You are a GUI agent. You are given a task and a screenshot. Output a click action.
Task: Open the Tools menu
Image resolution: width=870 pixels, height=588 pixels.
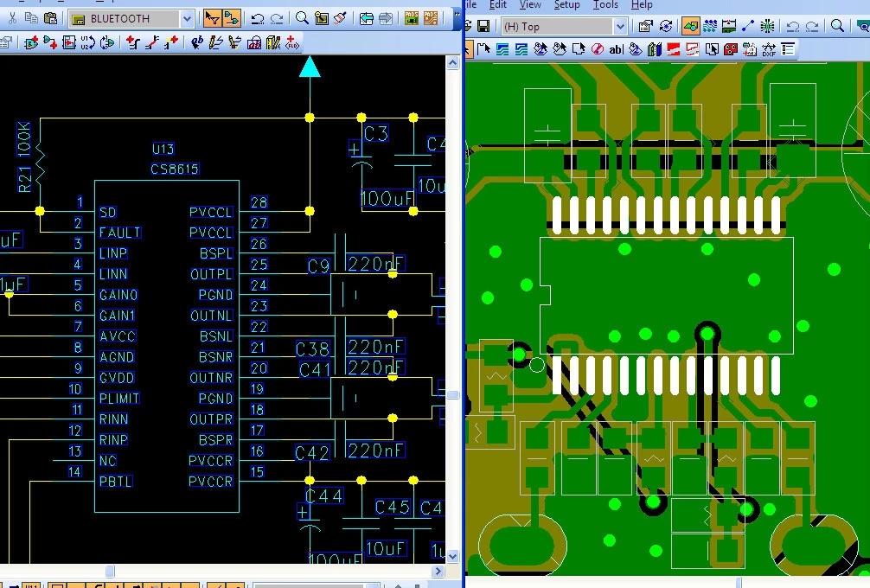tap(605, 5)
